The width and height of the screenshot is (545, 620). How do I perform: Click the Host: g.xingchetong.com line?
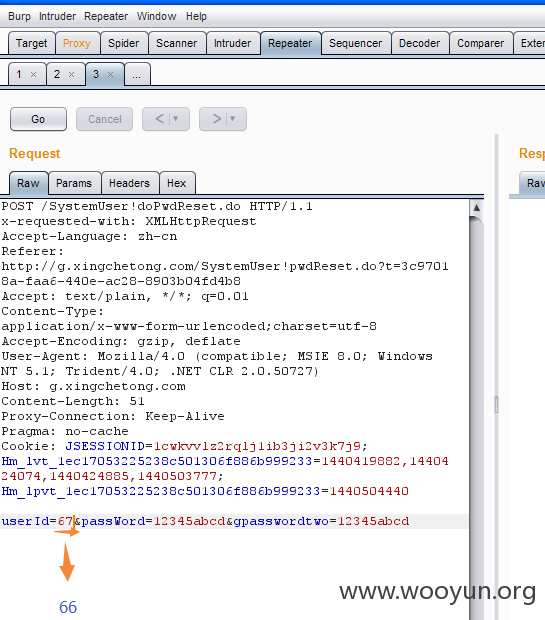(93, 386)
